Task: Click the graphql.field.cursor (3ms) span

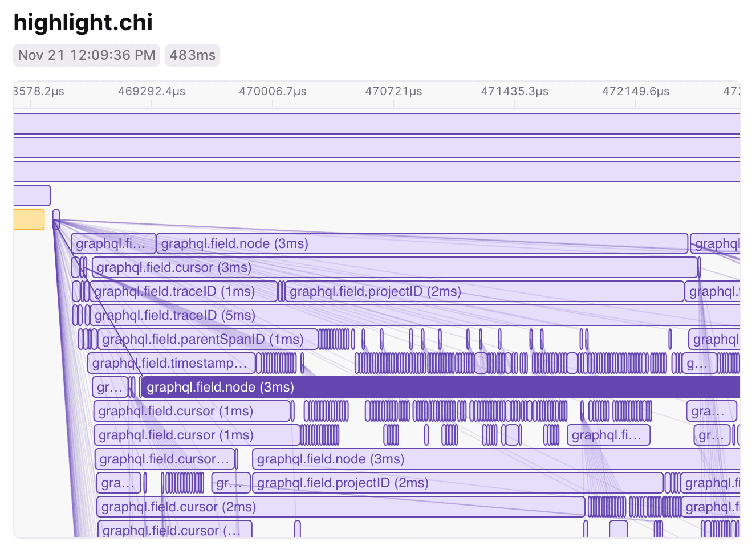Action: [x=395, y=267]
